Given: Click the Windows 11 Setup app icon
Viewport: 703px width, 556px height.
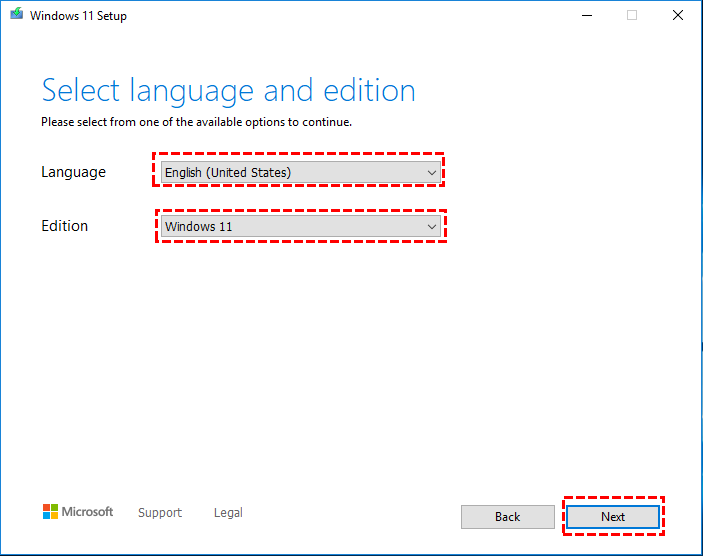Looking at the screenshot, I should (14, 16).
